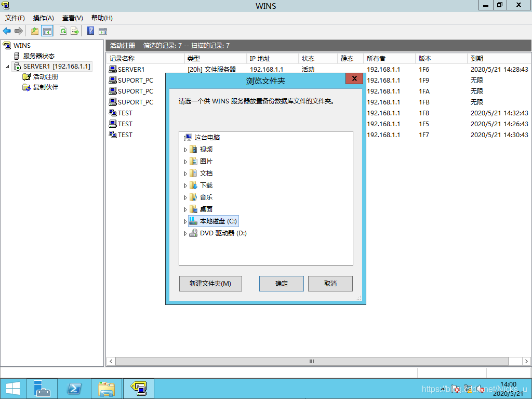Image resolution: width=532 pixels, height=399 pixels.
Task: Select 本地磁盘 (C:) drive
Action: [x=214, y=221]
